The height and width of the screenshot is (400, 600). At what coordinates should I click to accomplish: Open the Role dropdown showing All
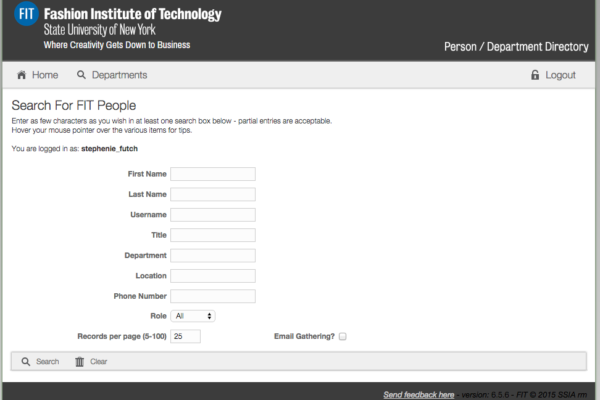(193, 316)
